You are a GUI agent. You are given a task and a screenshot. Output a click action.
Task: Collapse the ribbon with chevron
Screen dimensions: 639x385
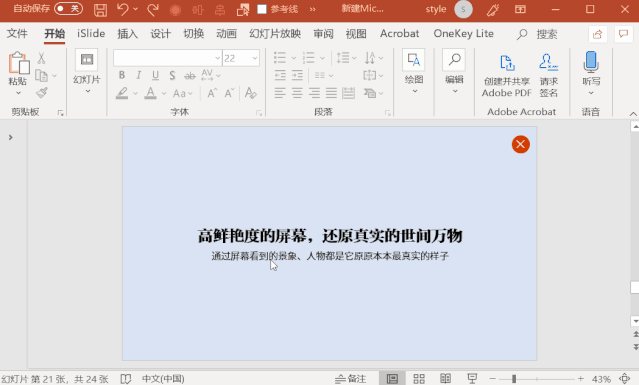pos(633,114)
